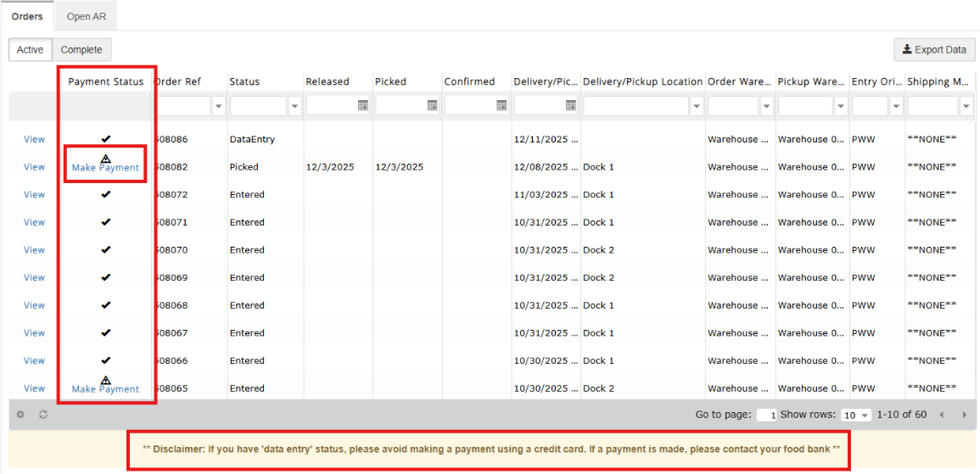Open the Delivery/Pickup date calendar icon
The image size is (980, 474).
pyautogui.click(x=571, y=106)
